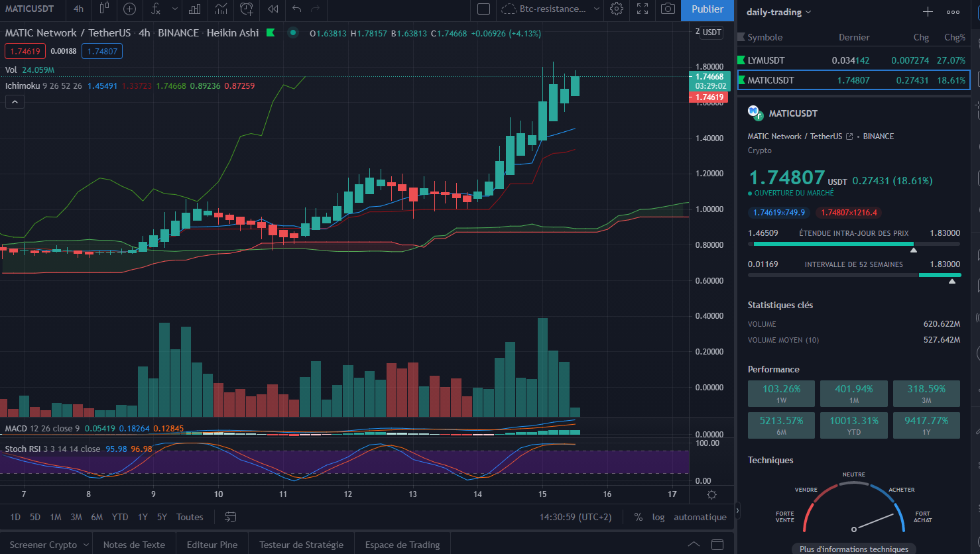Click the technical gauge needle
This screenshot has height=554, width=980.
(x=874, y=522)
